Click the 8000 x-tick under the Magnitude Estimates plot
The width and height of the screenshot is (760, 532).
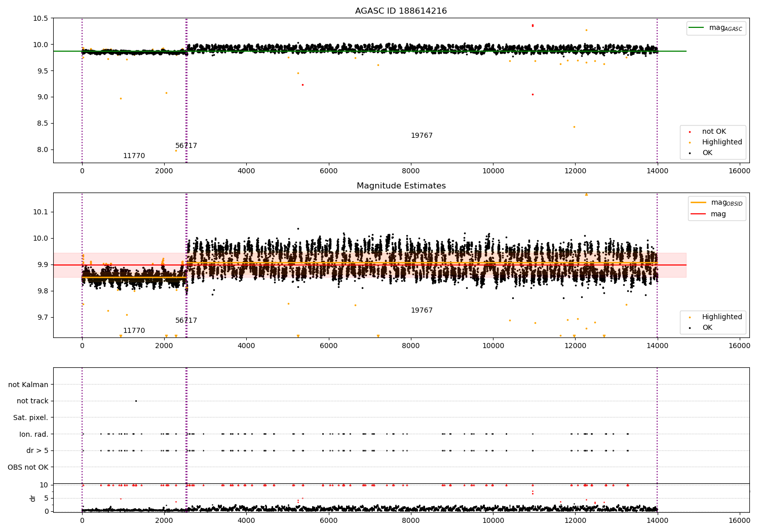pos(411,346)
